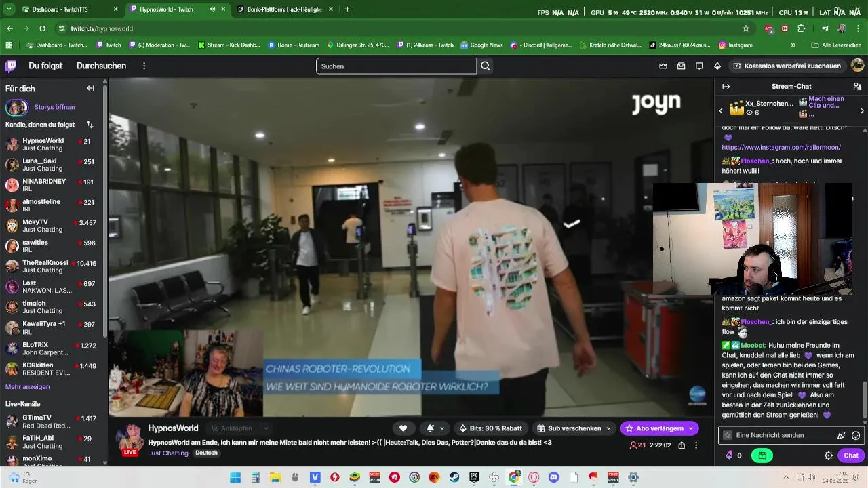Expand the Anklopfen dropdown arrow
The height and width of the screenshot is (488, 868).
tap(266, 428)
